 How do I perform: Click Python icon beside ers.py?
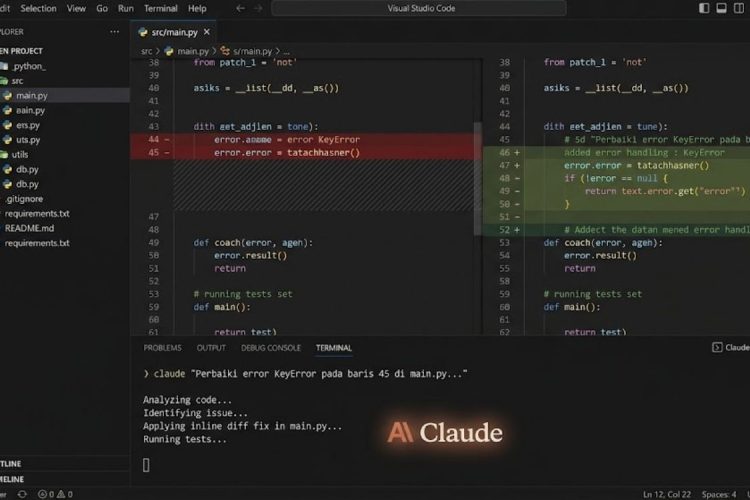[8, 125]
